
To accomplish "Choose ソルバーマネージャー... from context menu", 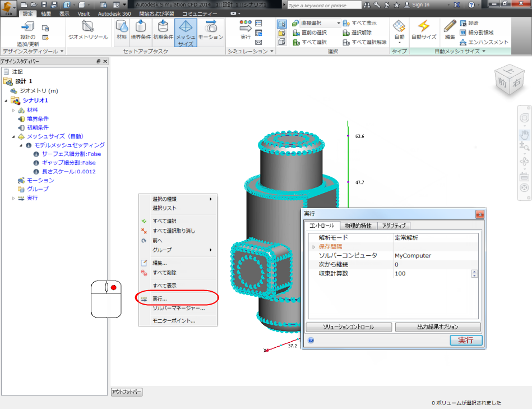I will (x=178, y=308).
